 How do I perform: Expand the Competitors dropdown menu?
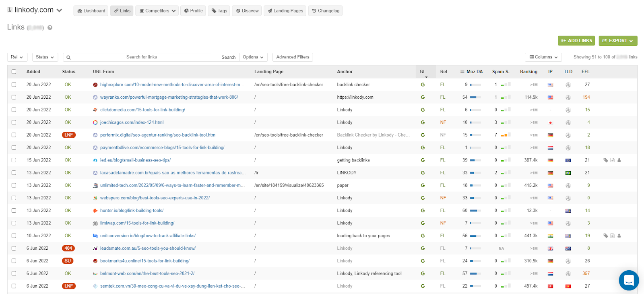157,11
